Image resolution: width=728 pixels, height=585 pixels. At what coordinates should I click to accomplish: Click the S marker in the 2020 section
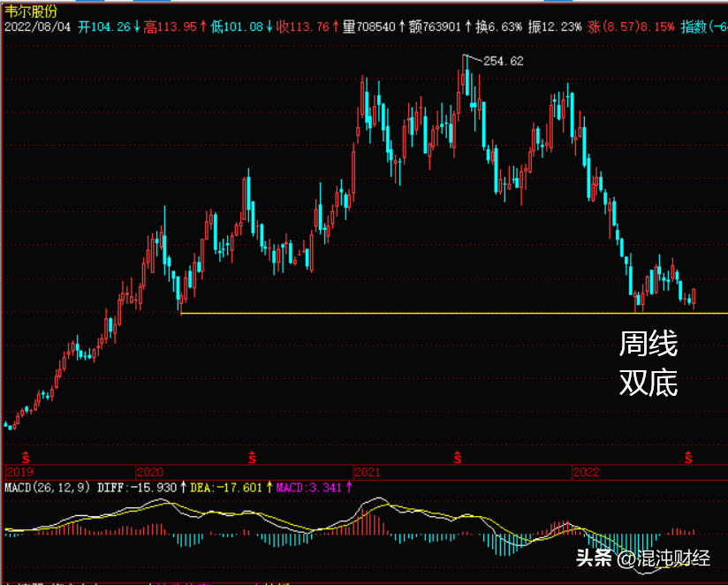coord(252,458)
